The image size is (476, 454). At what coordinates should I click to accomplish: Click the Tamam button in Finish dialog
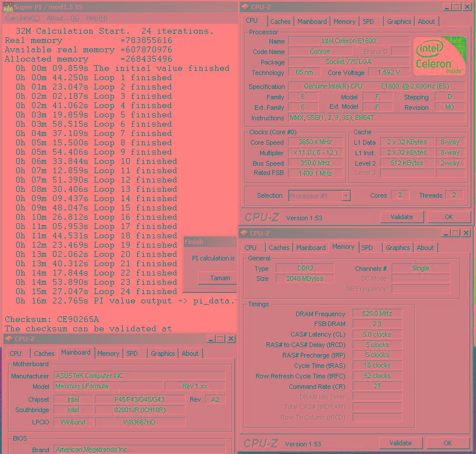pos(220,278)
